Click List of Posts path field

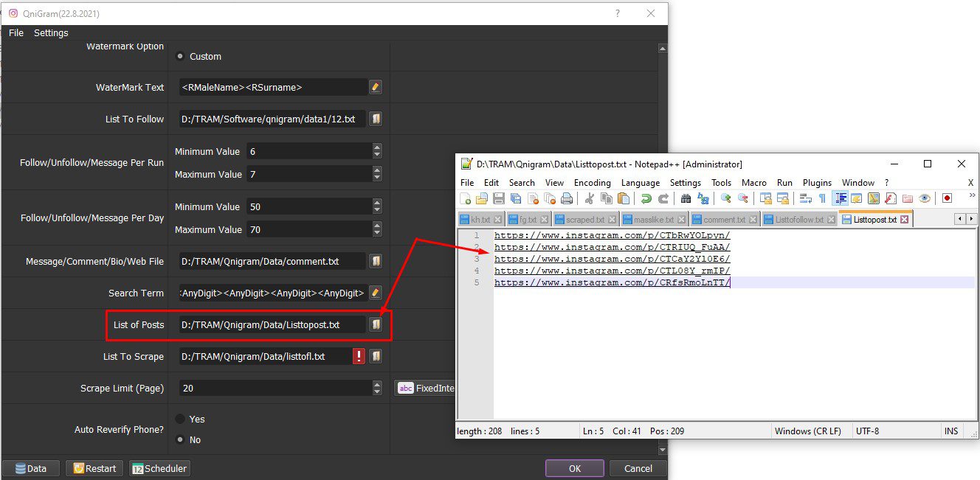pos(272,324)
